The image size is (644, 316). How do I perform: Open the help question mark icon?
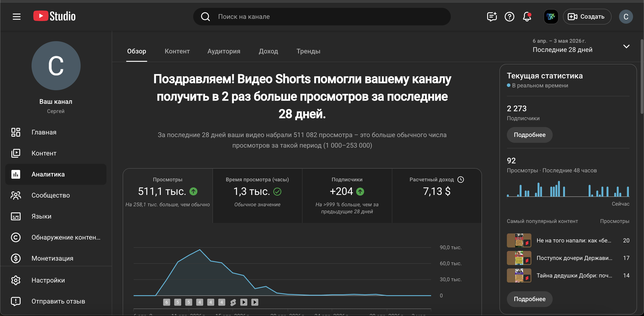pos(510,17)
